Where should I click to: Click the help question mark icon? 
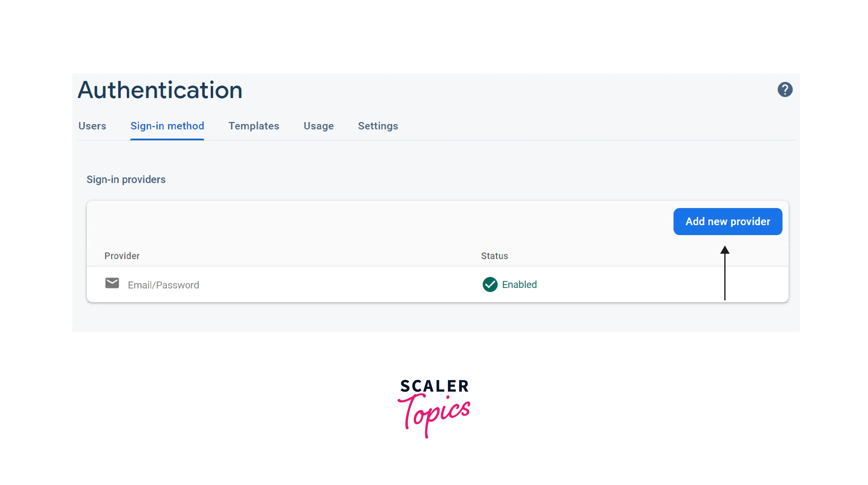[x=785, y=90]
